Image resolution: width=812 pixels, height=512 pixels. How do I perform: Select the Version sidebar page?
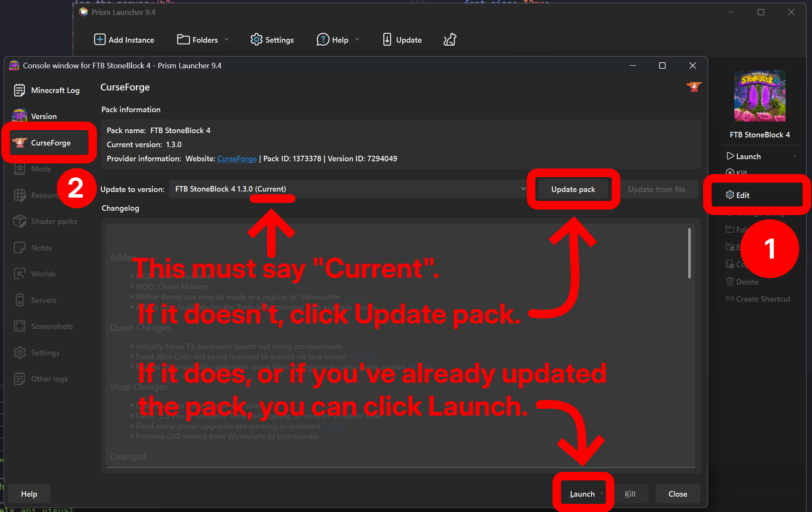(43, 116)
